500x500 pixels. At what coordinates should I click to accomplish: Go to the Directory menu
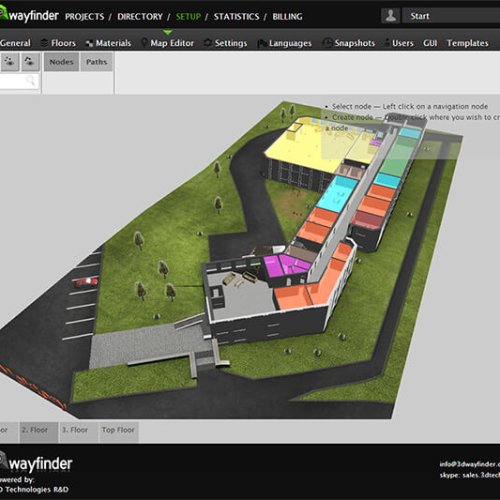click(x=140, y=17)
